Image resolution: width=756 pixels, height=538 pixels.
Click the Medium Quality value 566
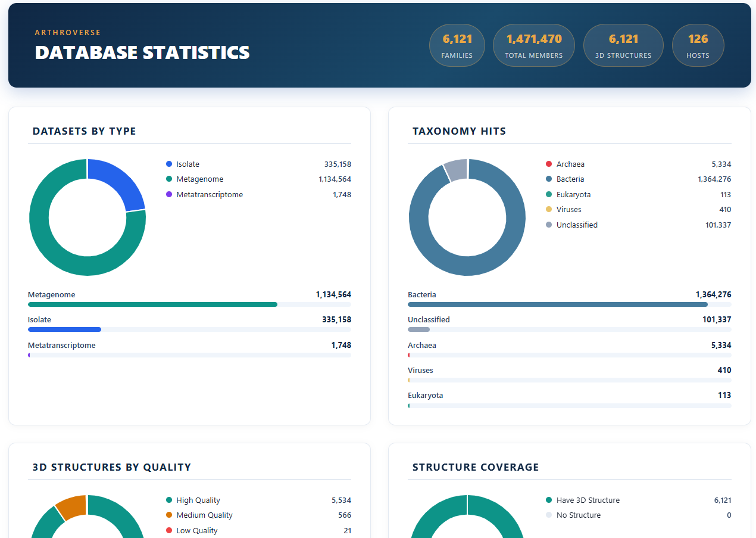(x=345, y=515)
